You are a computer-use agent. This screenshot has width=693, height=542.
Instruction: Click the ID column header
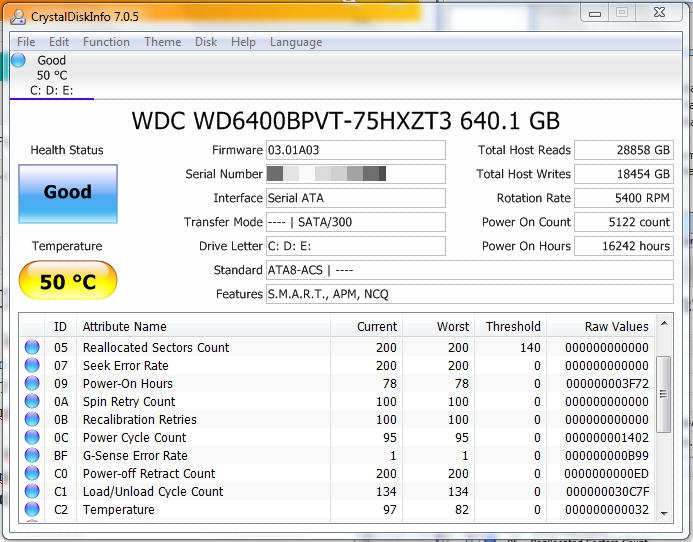point(61,326)
